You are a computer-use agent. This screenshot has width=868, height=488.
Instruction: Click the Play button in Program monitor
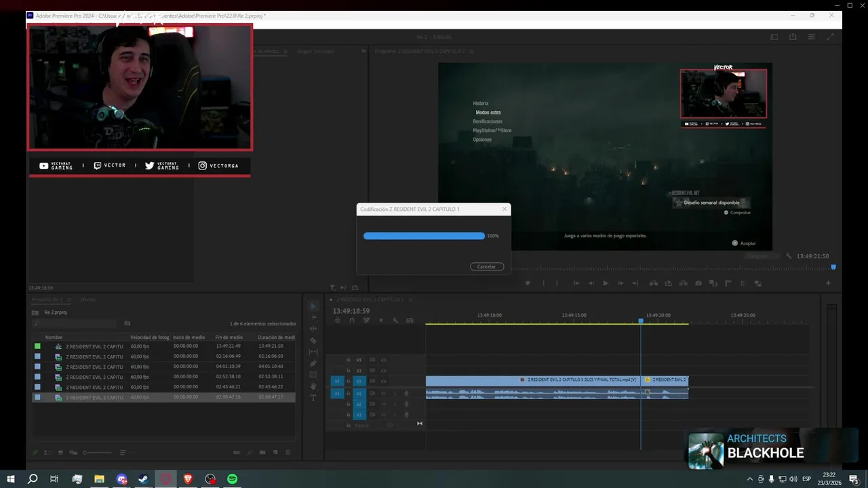click(x=606, y=283)
